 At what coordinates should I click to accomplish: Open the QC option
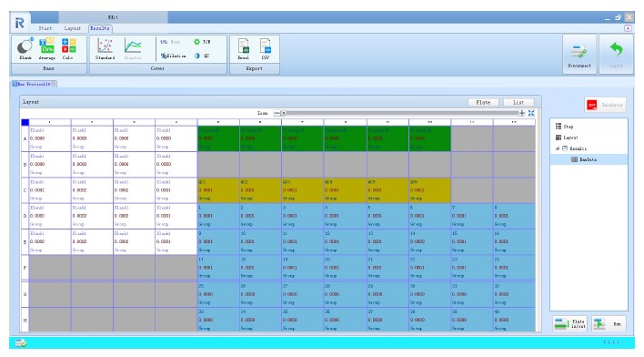tap(202, 56)
